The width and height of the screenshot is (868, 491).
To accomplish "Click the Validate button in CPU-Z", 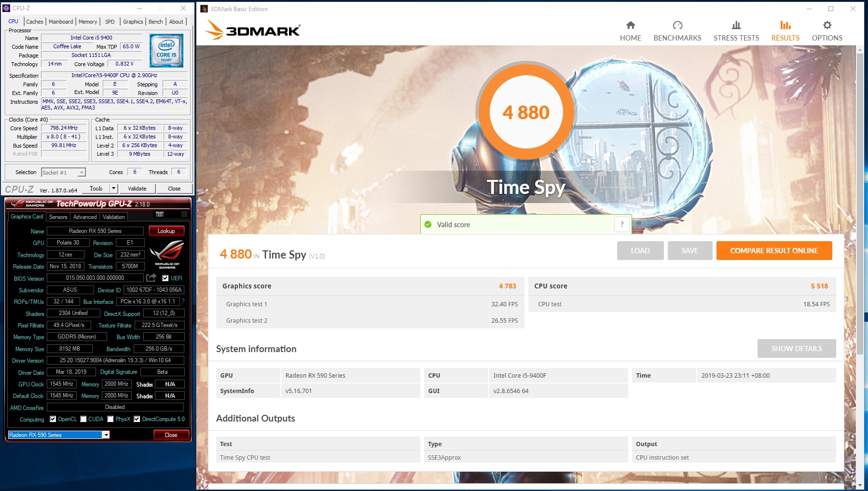I will click(137, 189).
